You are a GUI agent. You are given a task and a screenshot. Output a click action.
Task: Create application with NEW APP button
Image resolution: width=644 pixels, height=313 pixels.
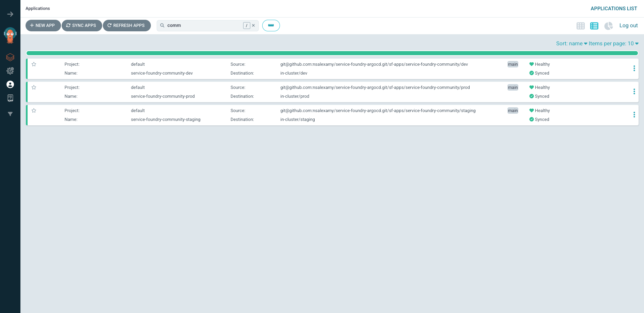(43, 25)
